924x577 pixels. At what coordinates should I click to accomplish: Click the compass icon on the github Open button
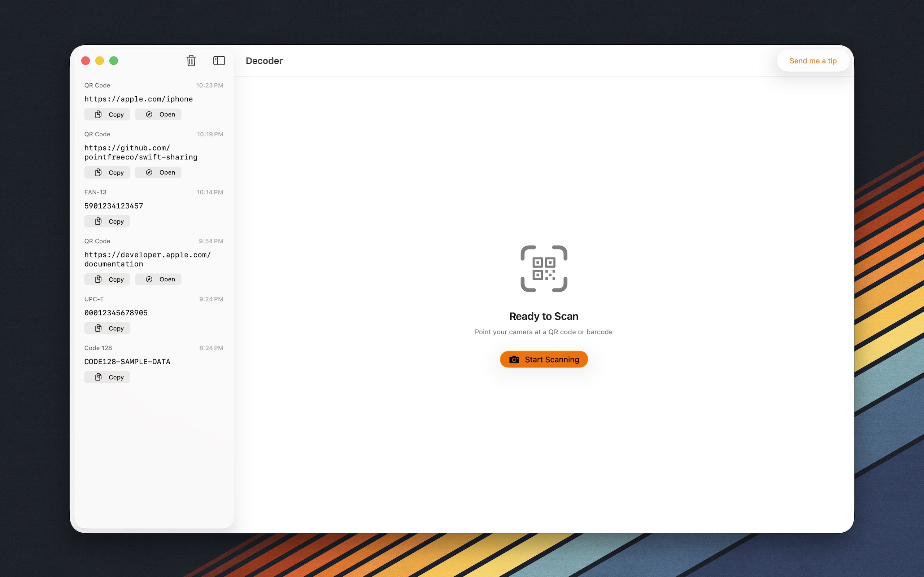[x=149, y=172]
